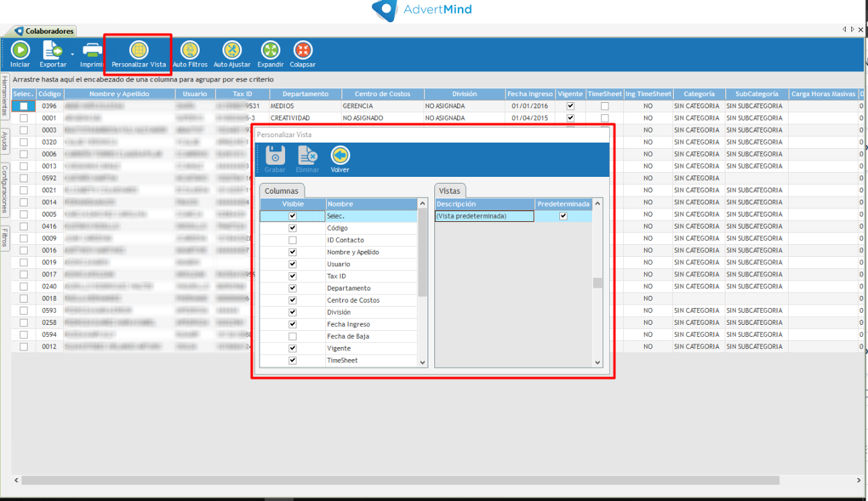Select the Colaboradores tab
The height and width of the screenshot is (501, 868).
point(44,31)
